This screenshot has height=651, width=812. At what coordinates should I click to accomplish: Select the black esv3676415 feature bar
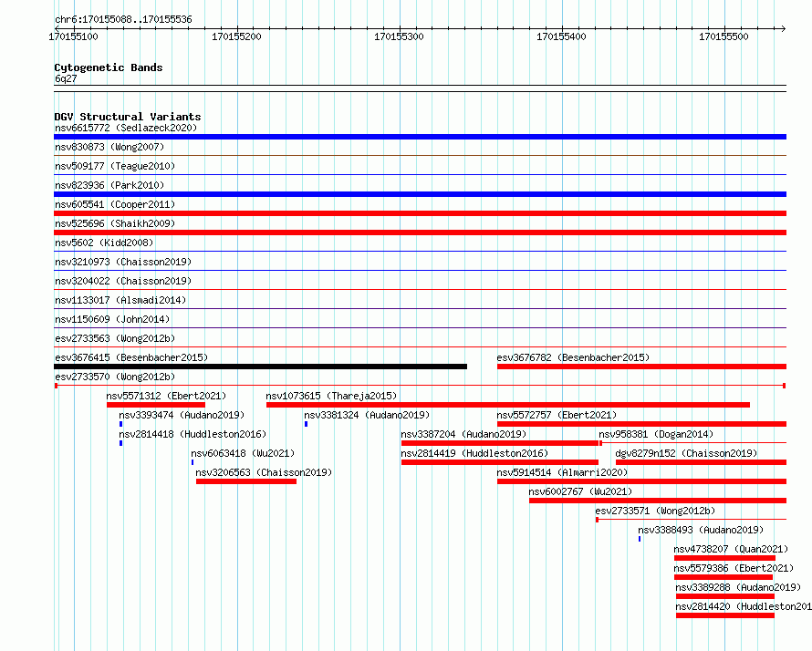pos(261,367)
